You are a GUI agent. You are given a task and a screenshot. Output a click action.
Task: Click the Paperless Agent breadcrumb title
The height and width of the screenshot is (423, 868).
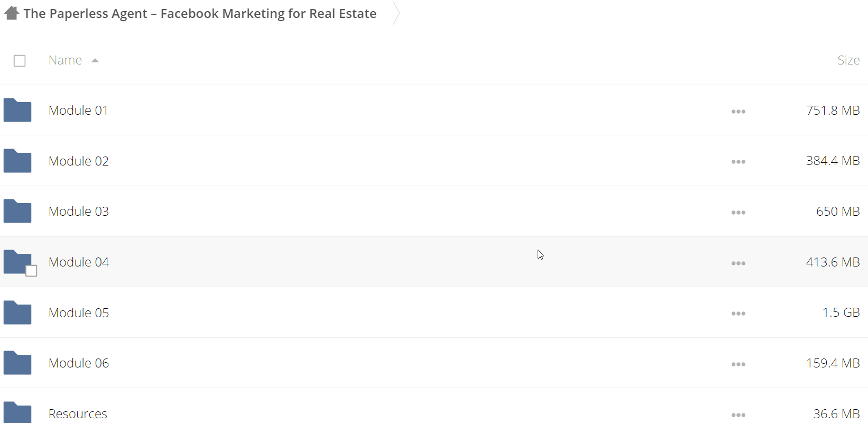pyautogui.click(x=200, y=14)
